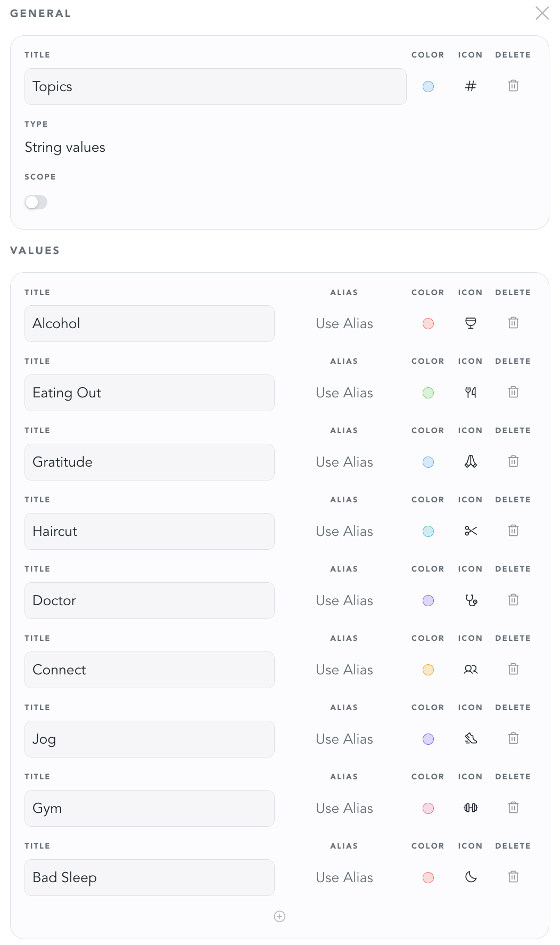Select the scissors icon for Haircut
This screenshot has height=945, width=560.
coord(471,531)
